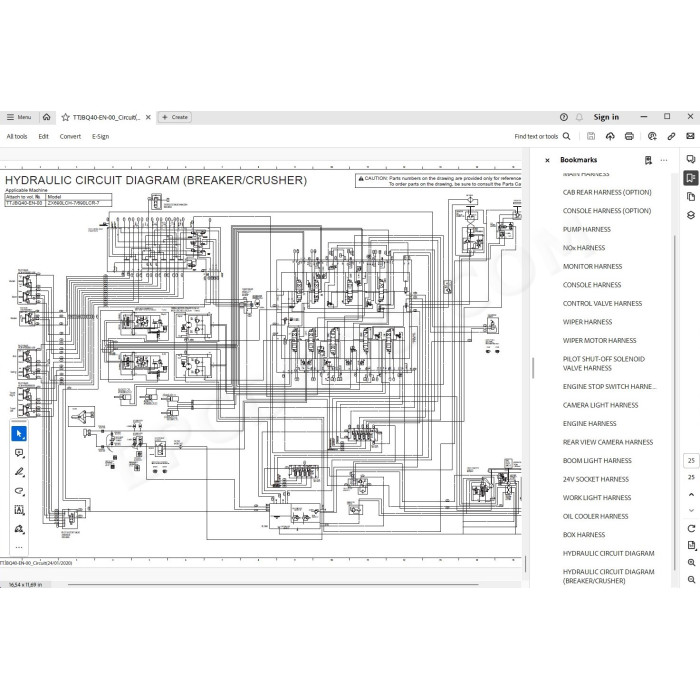Screen dimensions: 700x700
Task: Open MONITOR HARNESS bookmark
Action: 592,267
